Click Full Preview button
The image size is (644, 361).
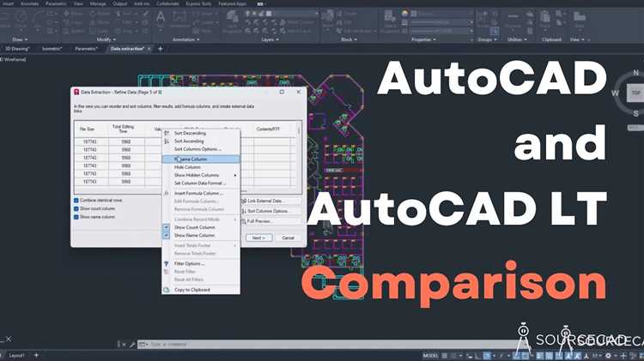click(270, 221)
